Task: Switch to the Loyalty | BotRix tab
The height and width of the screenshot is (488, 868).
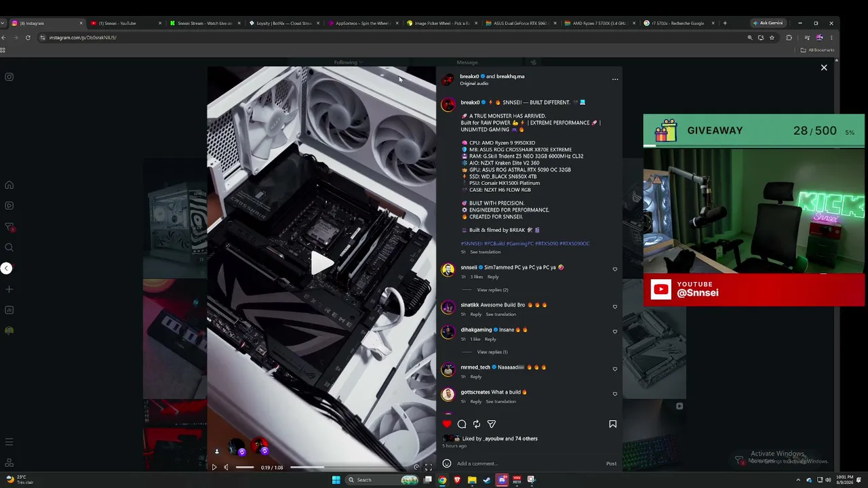Action: pyautogui.click(x=283, y=23)
